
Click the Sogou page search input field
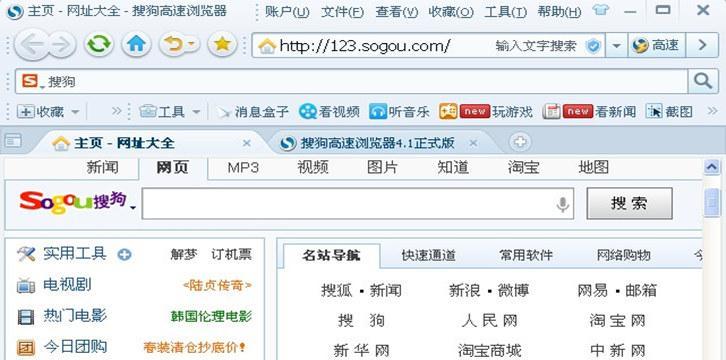click(358, 204)
